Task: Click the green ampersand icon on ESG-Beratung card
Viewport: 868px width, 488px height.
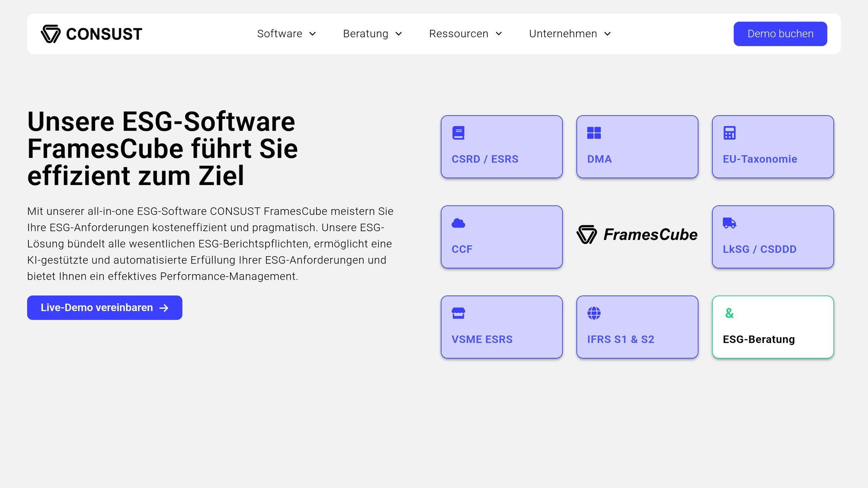Action: click(x=729, y=313)
